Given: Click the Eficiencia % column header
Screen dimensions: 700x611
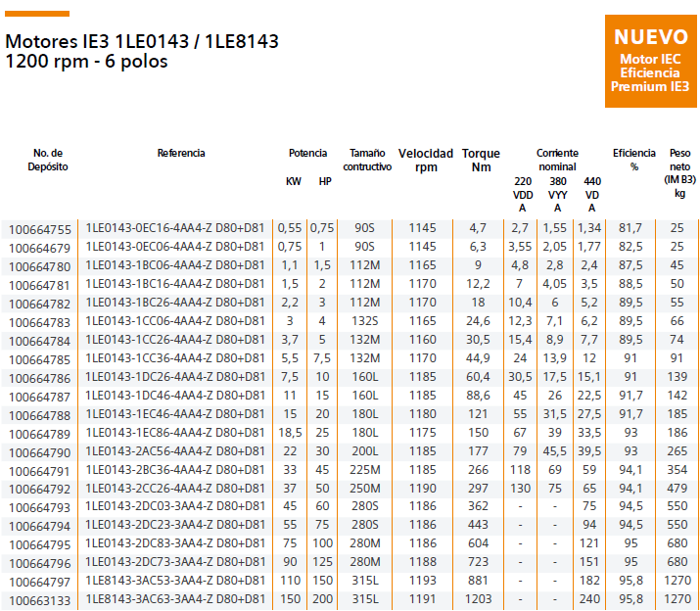Looking at the screenshot, I should click(633, 160).
